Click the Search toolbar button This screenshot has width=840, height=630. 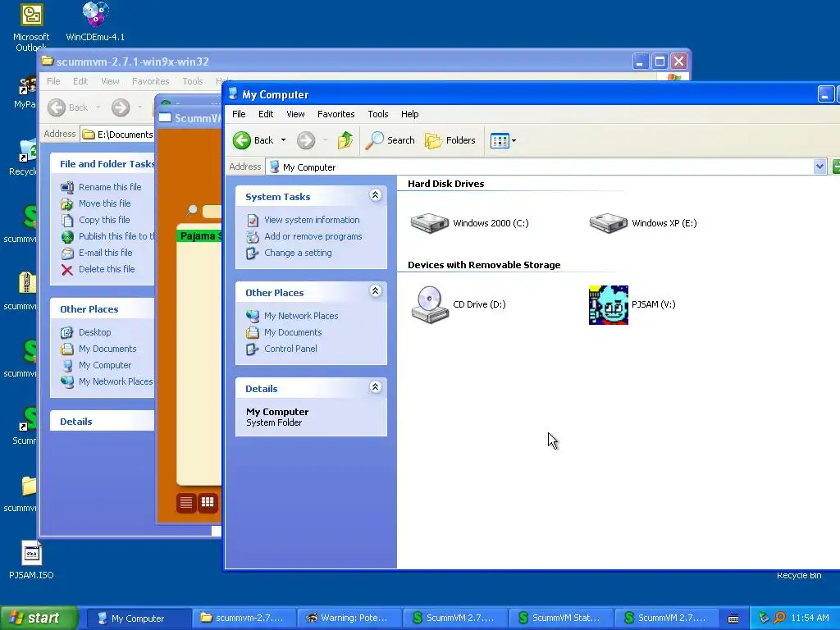click(x=390, y=140)
